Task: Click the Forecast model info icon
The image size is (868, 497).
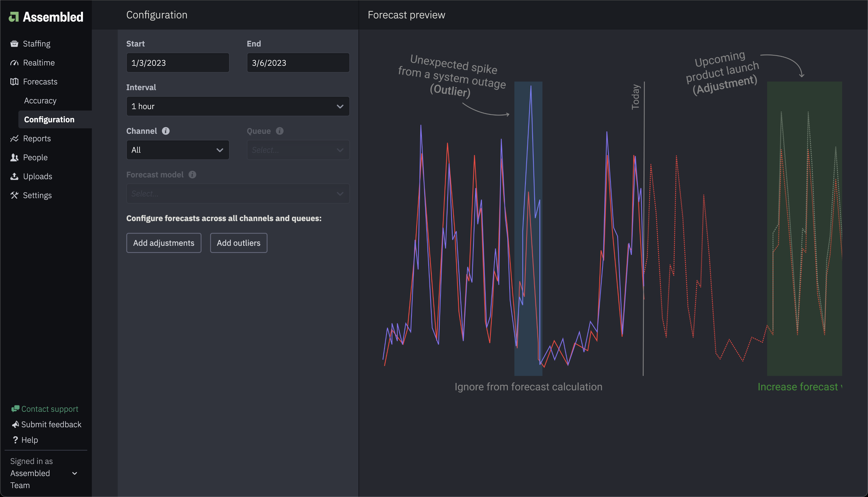Action: (x=192, y=175)
